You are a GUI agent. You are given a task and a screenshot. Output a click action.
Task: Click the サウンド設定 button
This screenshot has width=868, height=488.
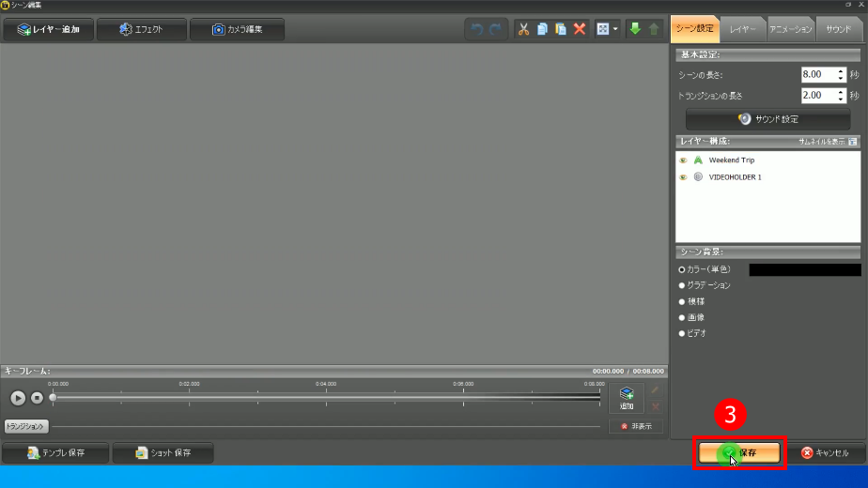click(767, 119)
